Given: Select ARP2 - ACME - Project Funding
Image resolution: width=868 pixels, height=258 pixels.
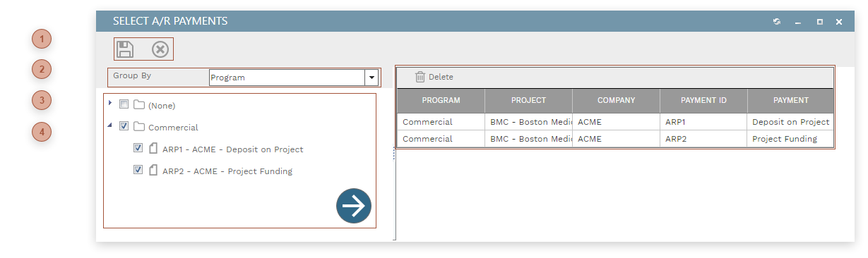Looking at the screenshot, I should click(227, 171).
